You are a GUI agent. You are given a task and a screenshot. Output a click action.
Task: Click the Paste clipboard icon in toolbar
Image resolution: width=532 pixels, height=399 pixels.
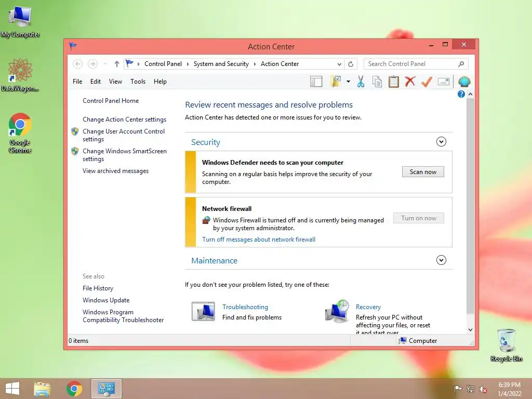pos(394,82)
